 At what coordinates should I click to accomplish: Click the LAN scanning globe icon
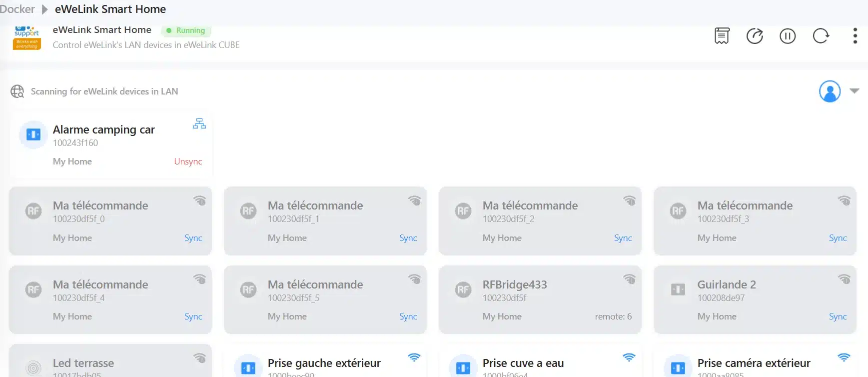tap(17, 91)
